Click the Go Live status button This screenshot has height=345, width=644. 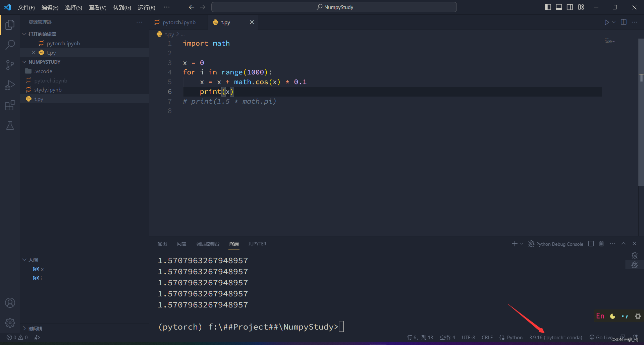coord(601,338)
